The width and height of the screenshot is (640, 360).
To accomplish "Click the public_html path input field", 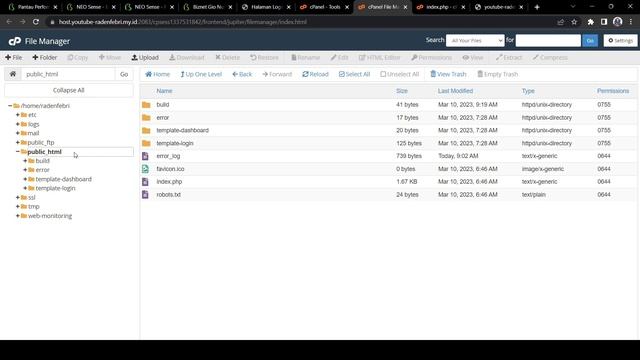I will point(68,74).
